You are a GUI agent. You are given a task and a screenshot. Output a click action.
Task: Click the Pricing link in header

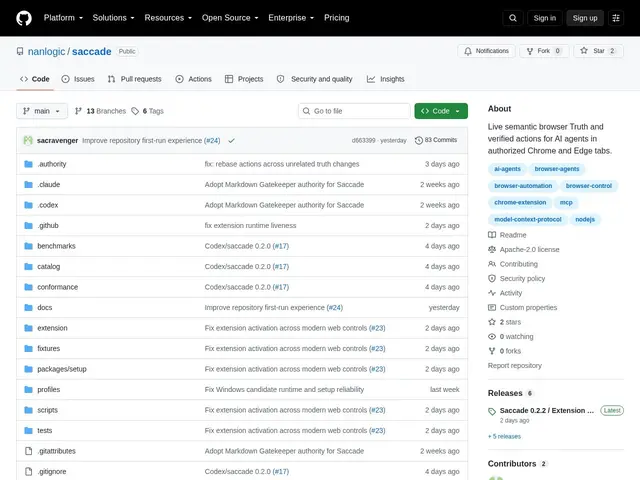click(x=337, y=18)
